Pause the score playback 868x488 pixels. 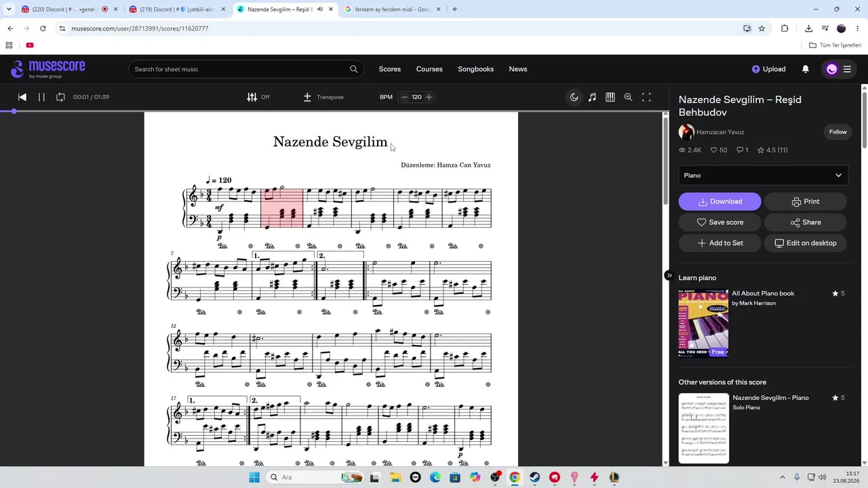tap(41, 97)
